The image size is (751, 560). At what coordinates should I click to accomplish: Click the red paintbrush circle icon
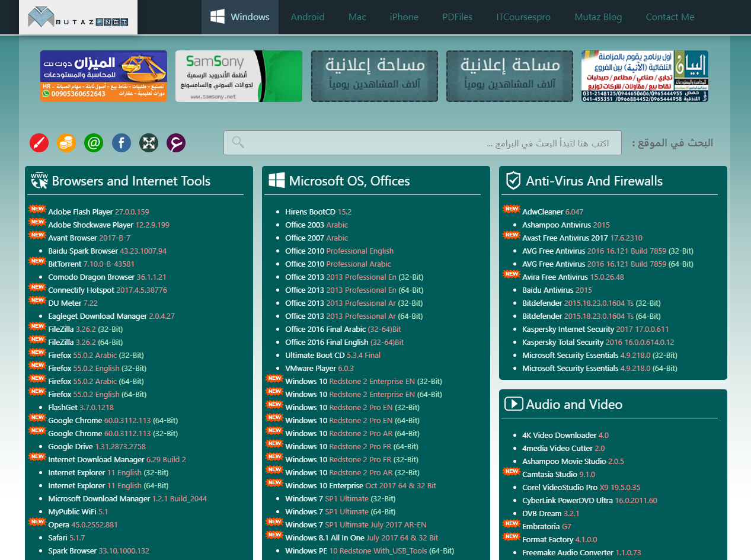[x=39, y=143]
